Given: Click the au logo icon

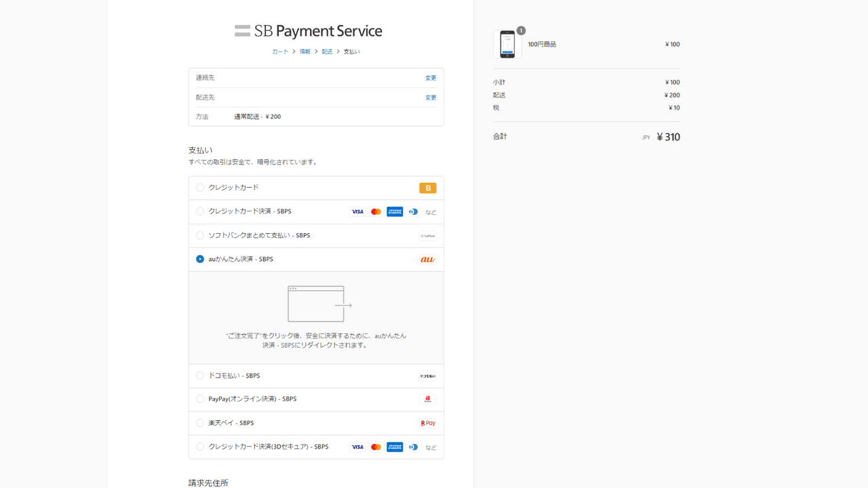Looking at the screenshot, I should (x=428, y=260).
